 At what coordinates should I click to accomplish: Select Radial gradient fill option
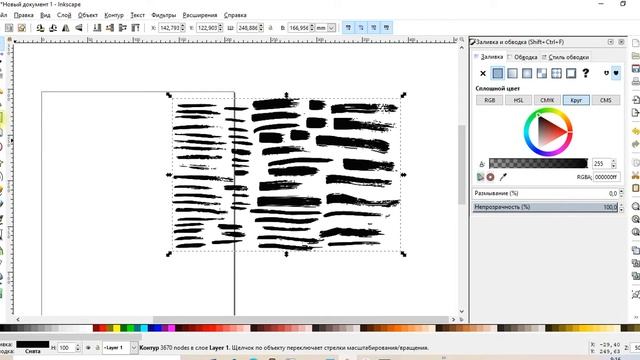[x=527, y=73]
